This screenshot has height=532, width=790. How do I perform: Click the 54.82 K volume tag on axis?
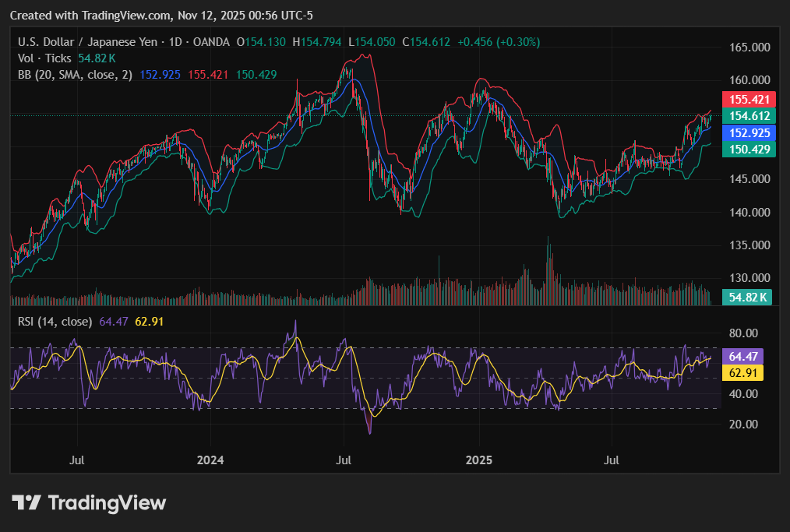(747, 297)
